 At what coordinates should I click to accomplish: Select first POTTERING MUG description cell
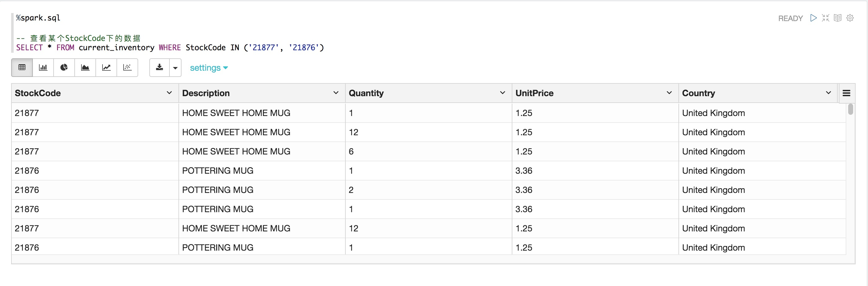coord(262,170)
